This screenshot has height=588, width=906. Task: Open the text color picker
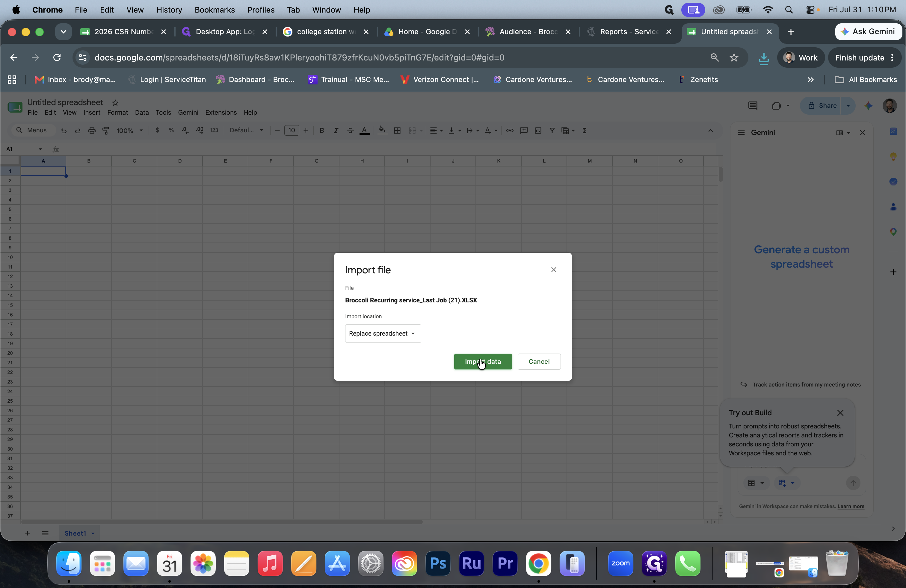[364, 131]
